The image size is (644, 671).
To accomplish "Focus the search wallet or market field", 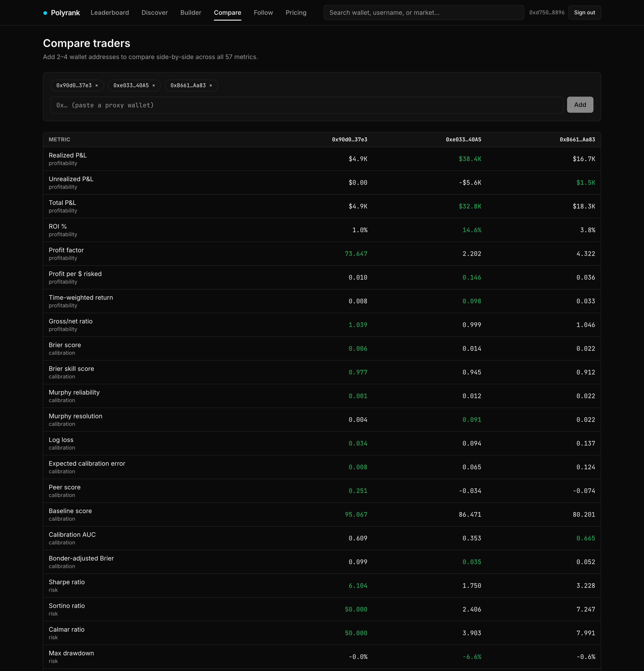I will tap(424, 13).
